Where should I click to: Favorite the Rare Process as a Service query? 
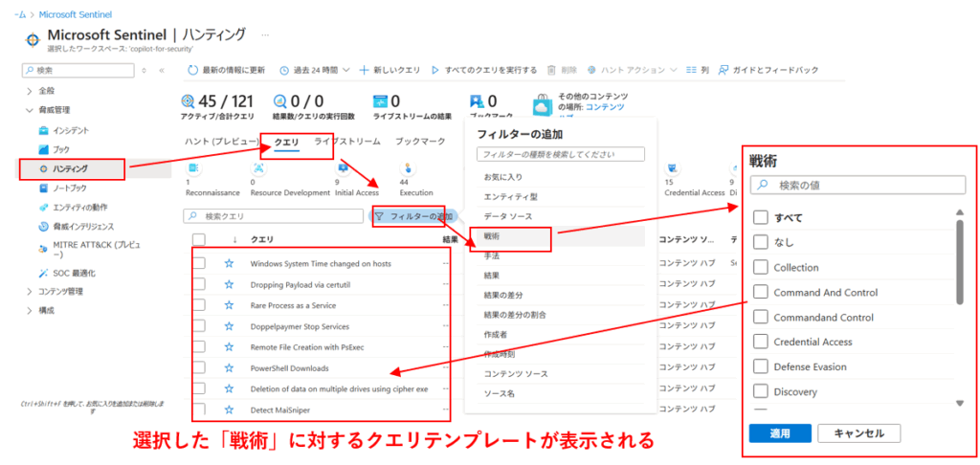[x=229, y=305]
